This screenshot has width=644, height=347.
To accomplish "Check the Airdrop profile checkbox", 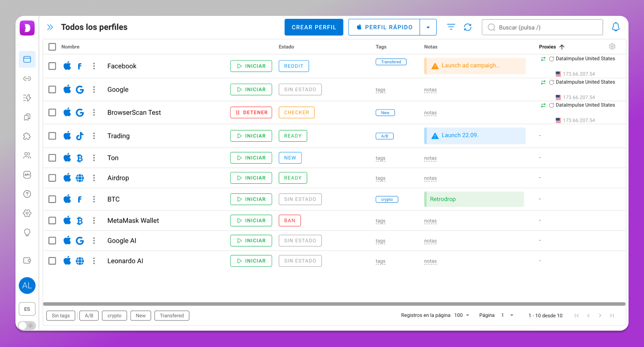I will [x=52, y=178].
